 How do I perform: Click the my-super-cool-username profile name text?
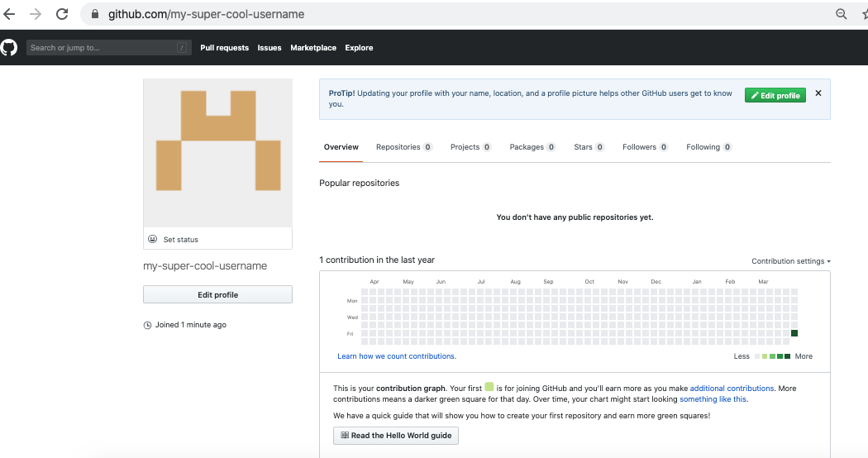click(x=205, y=266)
